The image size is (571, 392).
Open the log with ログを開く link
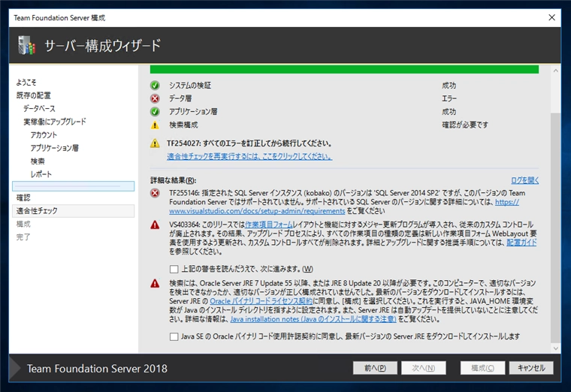524,180
